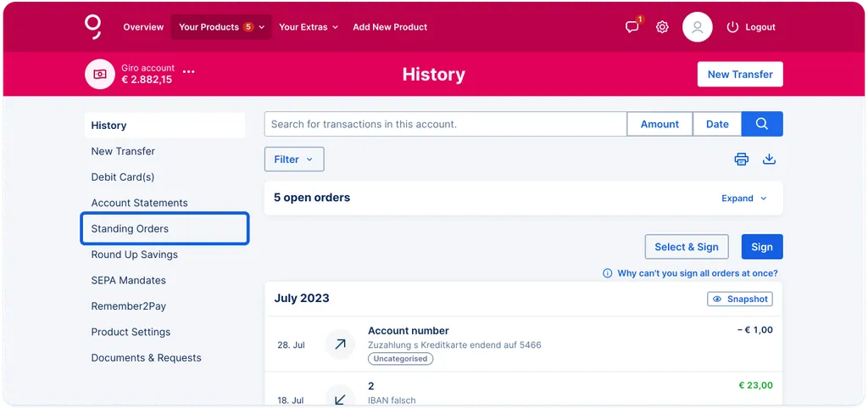Screen dimensions: 868x409
Task: Expand the 5 open orders panel
Action: click(x=744, y=199)
